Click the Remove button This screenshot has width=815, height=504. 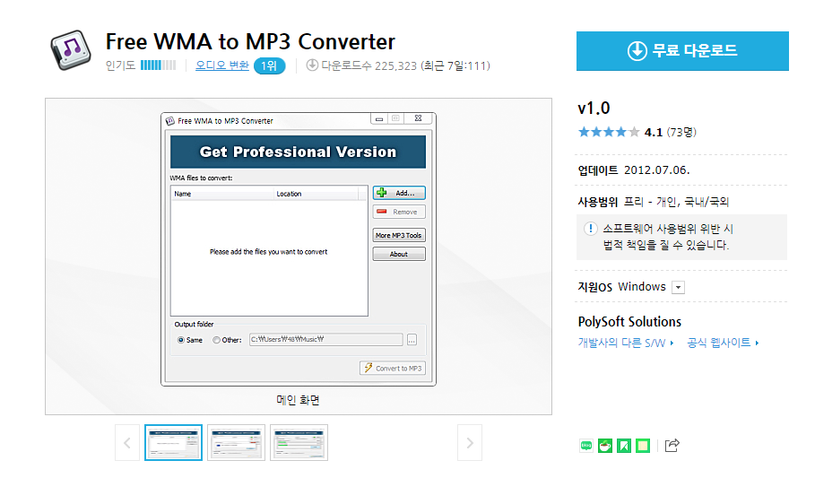pyautogui.click(x=399, y=212)
